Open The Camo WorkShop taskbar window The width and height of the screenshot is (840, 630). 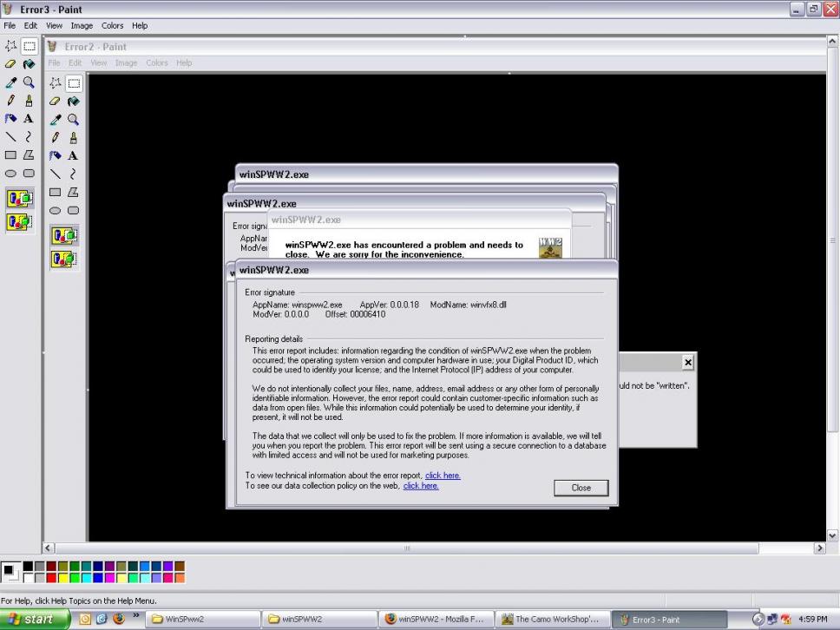(551, 620)
